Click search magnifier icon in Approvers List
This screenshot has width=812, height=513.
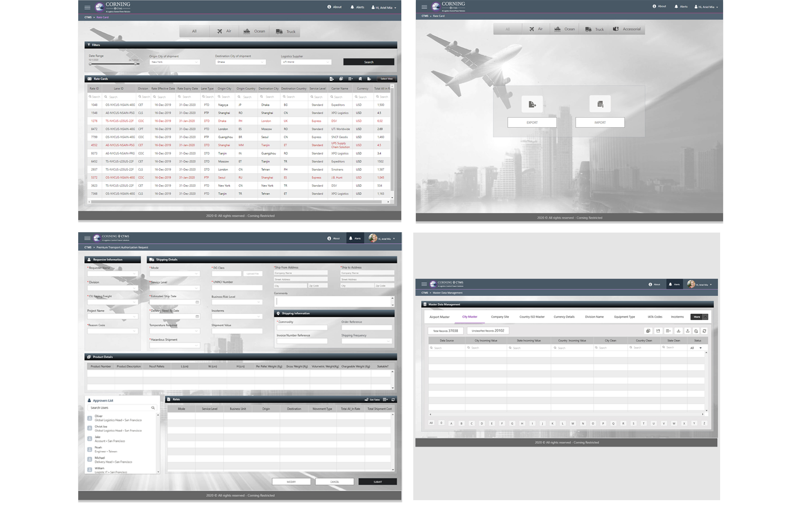pyautogui.click(x=153, y=408)
